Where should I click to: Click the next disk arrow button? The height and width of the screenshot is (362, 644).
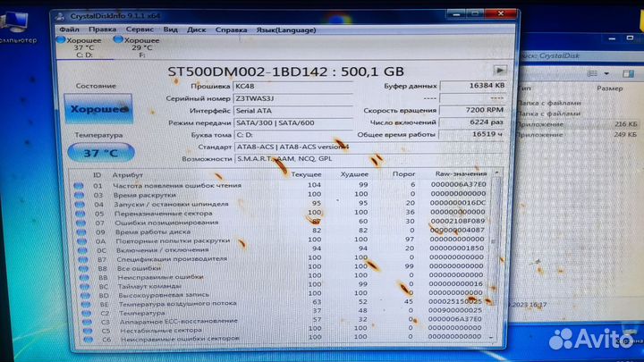pyautogui.click(x=500, y=71)
